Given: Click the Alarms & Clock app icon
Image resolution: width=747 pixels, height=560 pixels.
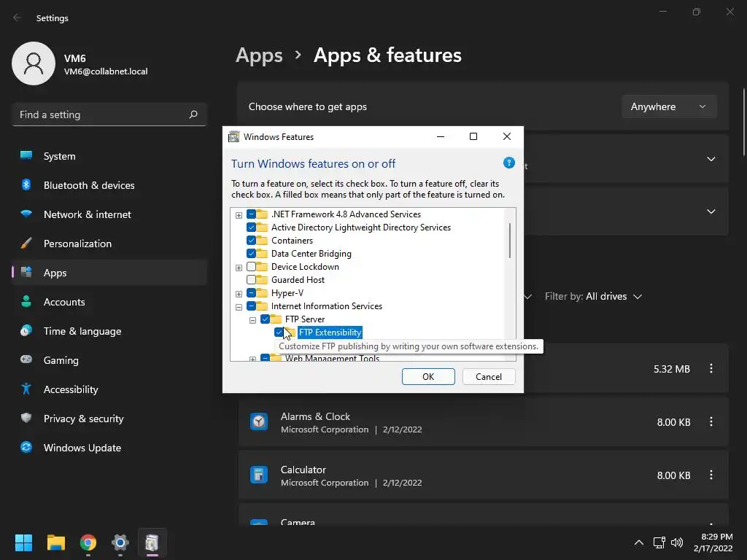Looking at the screenshot, I should [259, 421].
